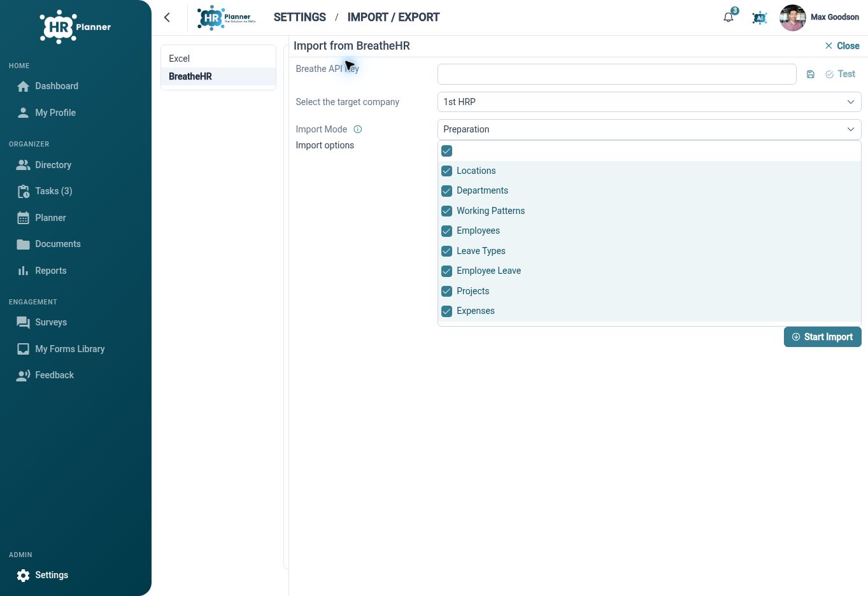Select the Excel import tab

[x=218, y=59]
